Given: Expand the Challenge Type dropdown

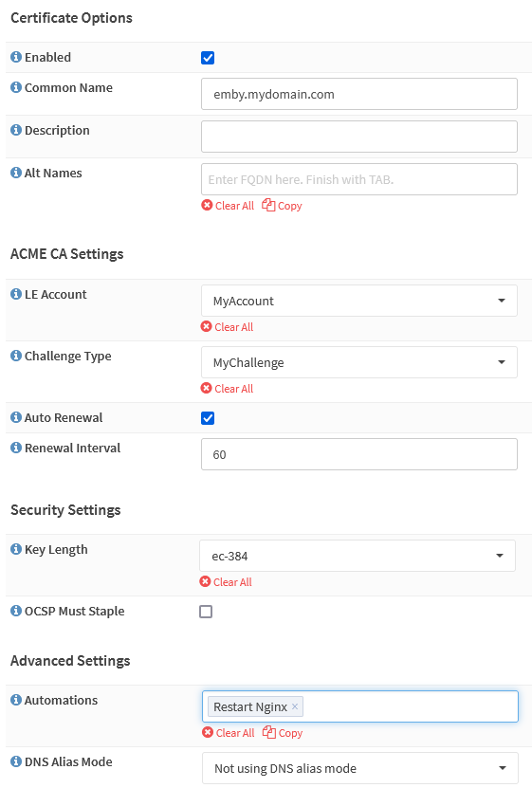Looking at the screenshot, I should coord(359,362).
